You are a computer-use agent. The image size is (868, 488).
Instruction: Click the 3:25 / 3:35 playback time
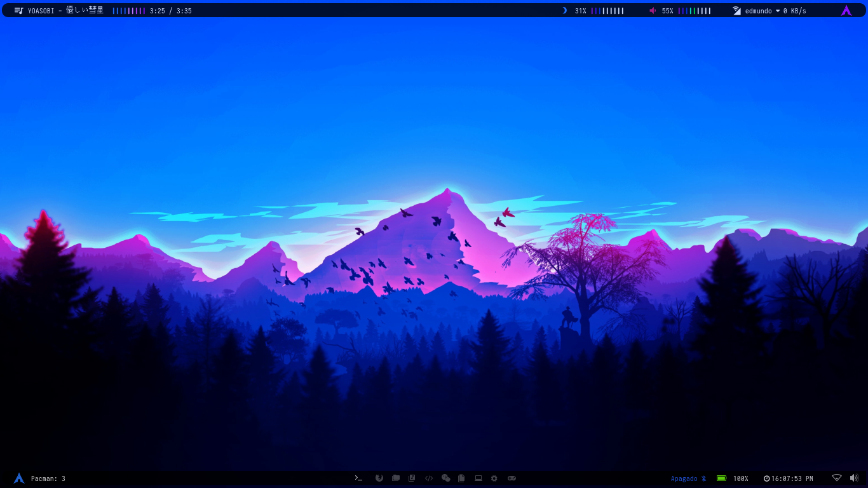point(171,11)
